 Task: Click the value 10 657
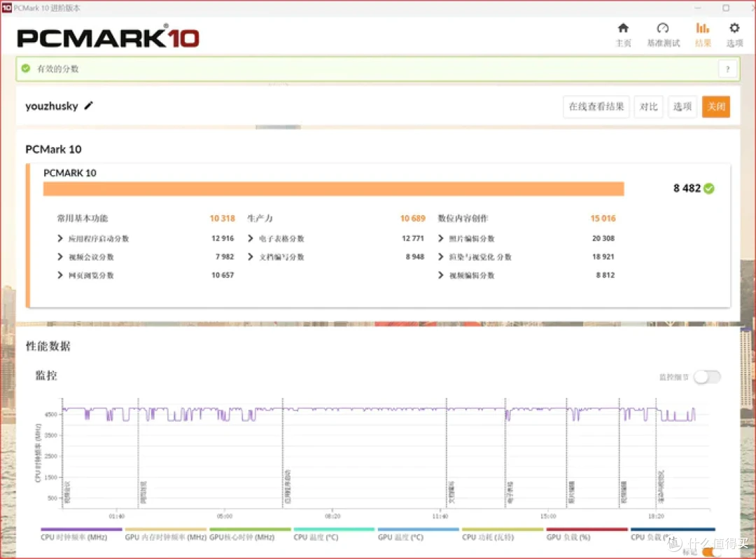pos(223,275)
